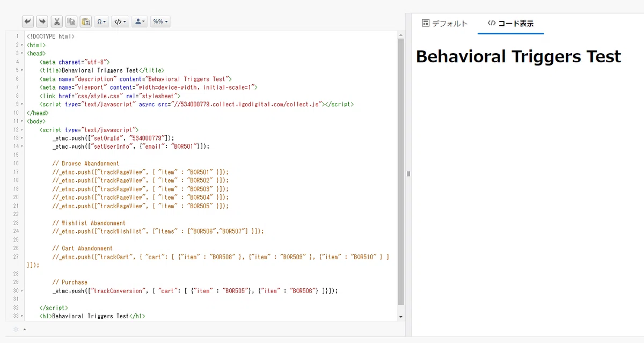This screenshot has width=644, height=343.
Task: Collapse the <html> fold on line 2
Action: (21, 45)
